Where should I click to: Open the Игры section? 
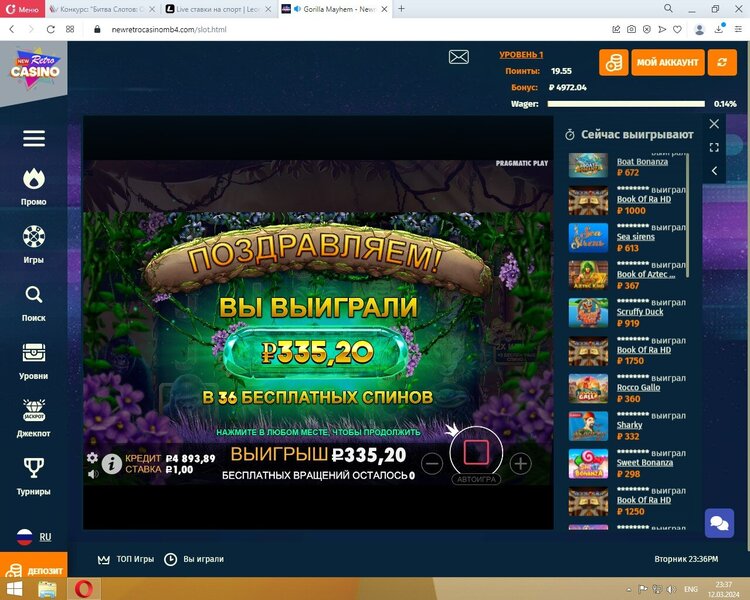(x=33, y=244)
